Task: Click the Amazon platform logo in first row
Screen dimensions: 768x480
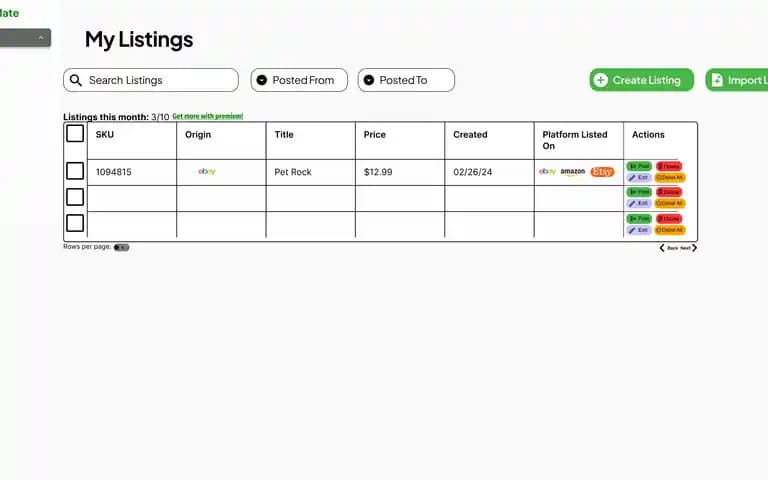Action: pos(573,172)
